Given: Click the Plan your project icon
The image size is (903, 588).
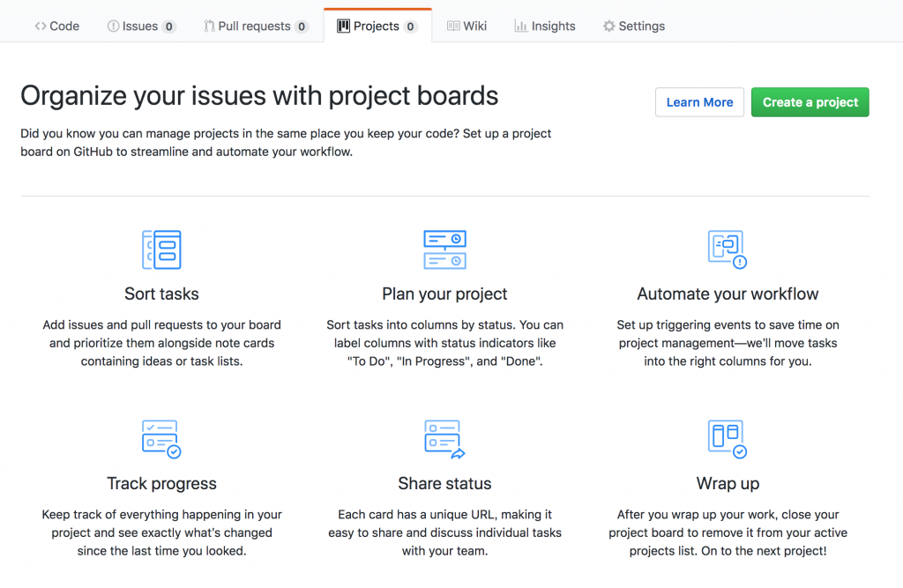Looking at the screenshot, I should coord(444,249).
